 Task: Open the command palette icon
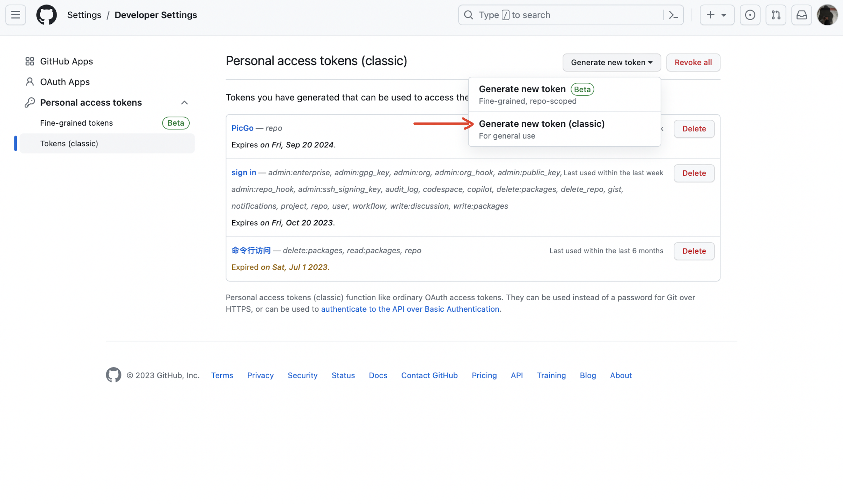click(x=673, y=15)
